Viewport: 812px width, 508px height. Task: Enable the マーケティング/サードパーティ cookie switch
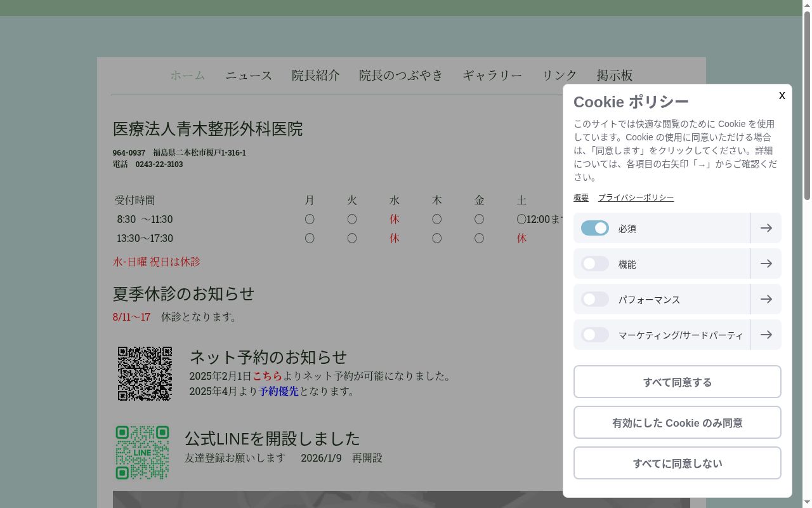[x=595, y=335]
